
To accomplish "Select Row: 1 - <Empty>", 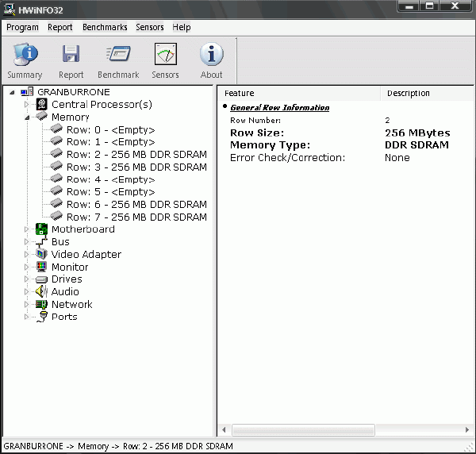I will (x=110, y=142).
